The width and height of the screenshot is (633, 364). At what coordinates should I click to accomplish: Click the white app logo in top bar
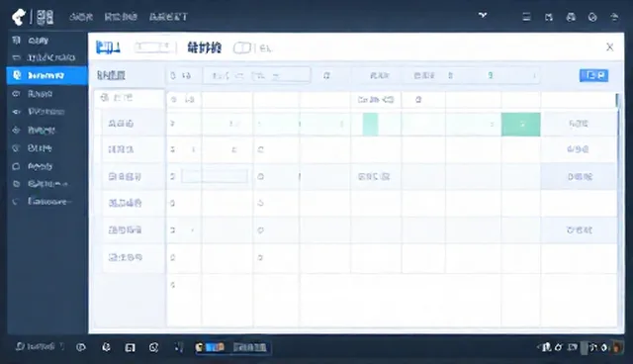pyautogui.click(x=19, y=17)
